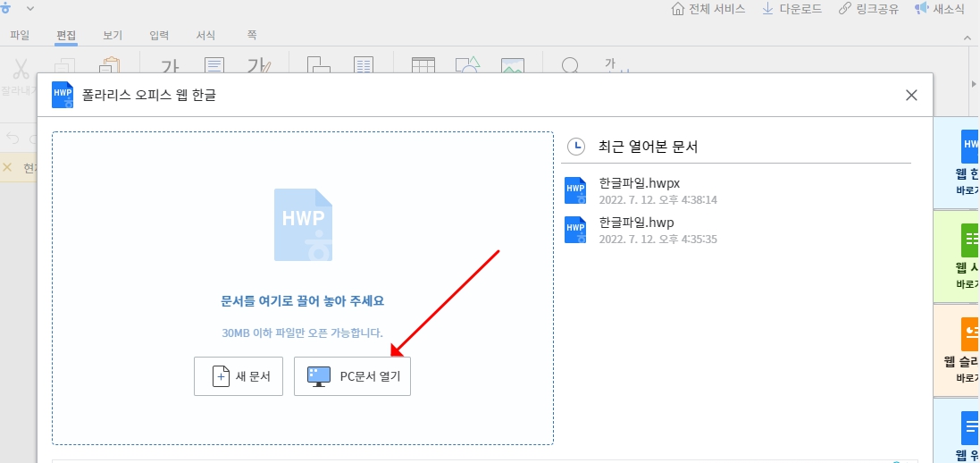Open the 새소식 news link

point(940,9)
